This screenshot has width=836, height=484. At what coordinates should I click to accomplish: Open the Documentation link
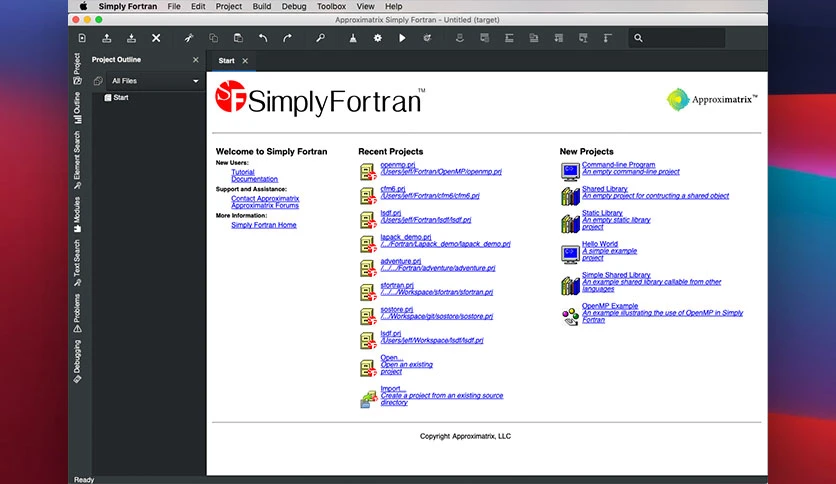coord(254,179)
